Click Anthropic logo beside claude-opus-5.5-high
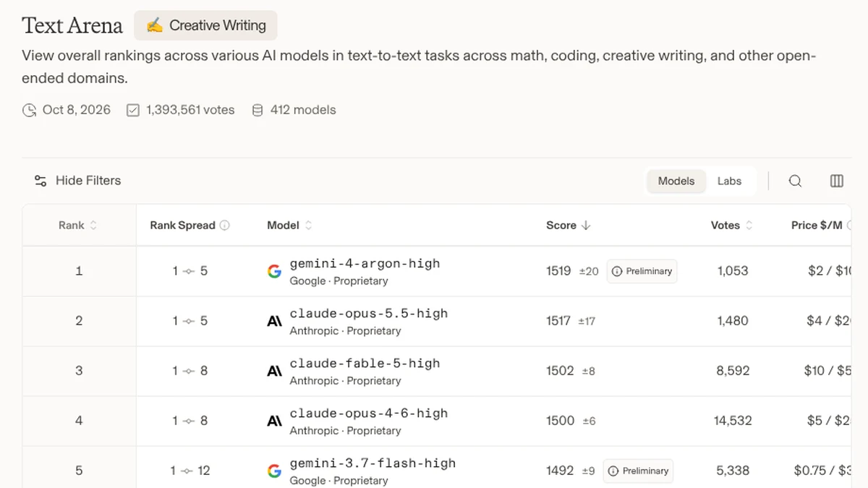 [274, 321]
